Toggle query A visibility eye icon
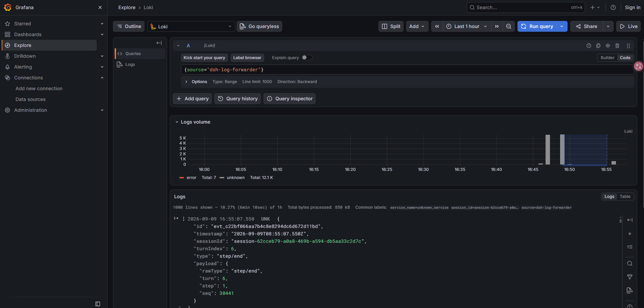Screen dimensions: 644x308 608,46
